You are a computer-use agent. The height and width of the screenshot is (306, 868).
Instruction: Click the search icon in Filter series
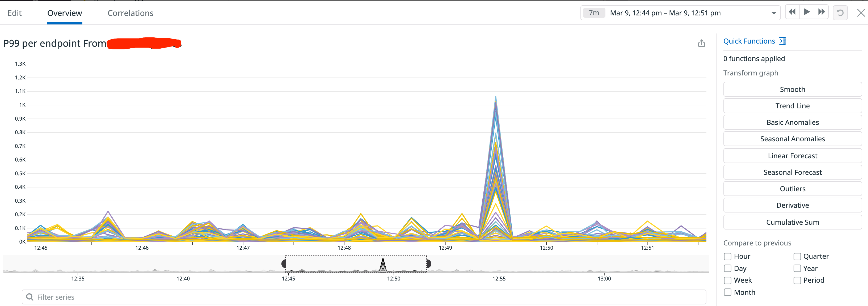coord(30,297)
